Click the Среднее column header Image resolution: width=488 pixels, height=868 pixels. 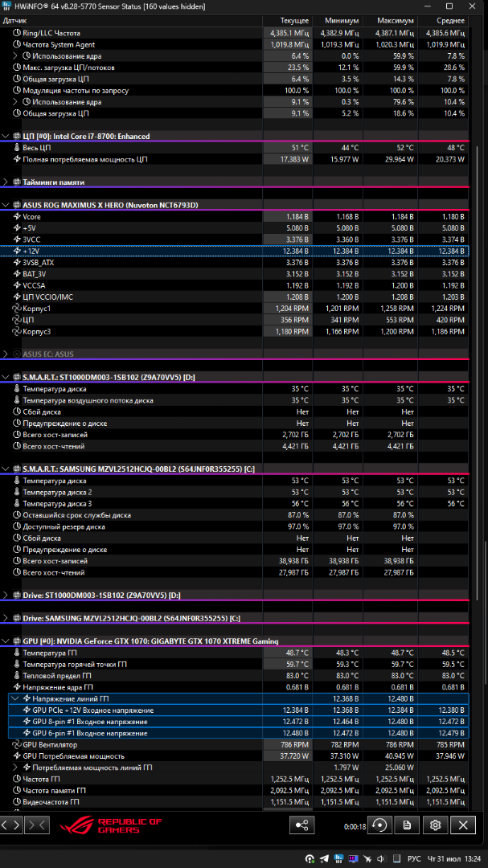pos(441,20)
